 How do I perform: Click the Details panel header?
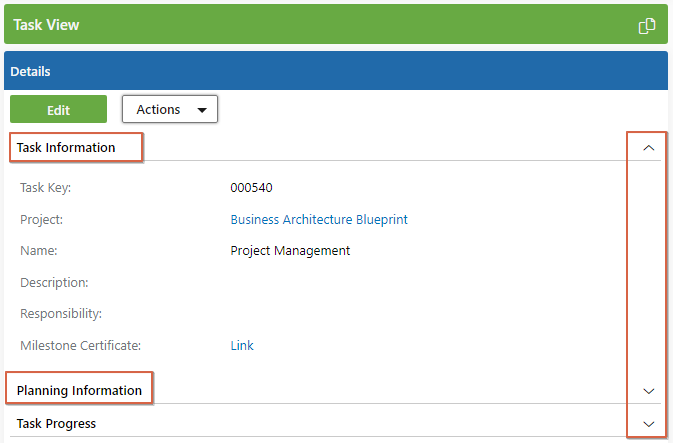pyautogui.click(x=336, y=71)
